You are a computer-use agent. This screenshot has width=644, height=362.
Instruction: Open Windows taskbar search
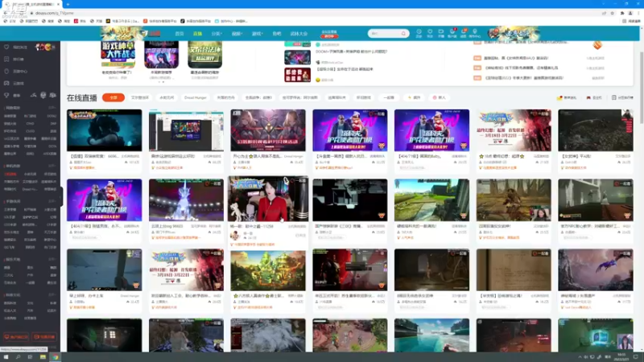18,357
